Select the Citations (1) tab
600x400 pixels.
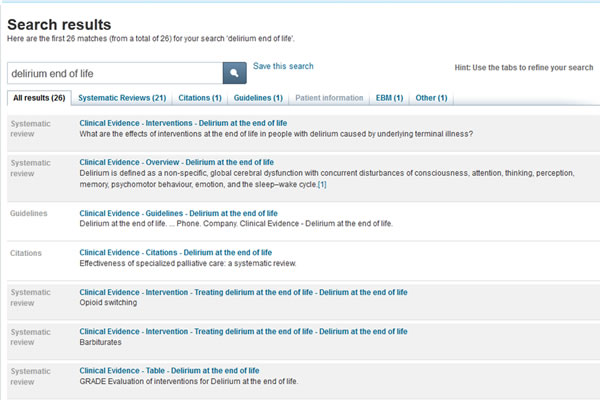(200, 98)
